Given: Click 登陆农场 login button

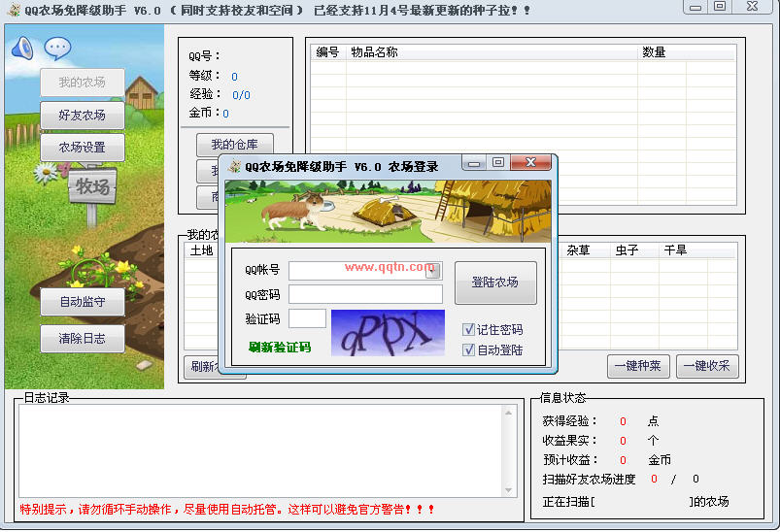Looking at the screenshot, I should [x=495, y=283].
